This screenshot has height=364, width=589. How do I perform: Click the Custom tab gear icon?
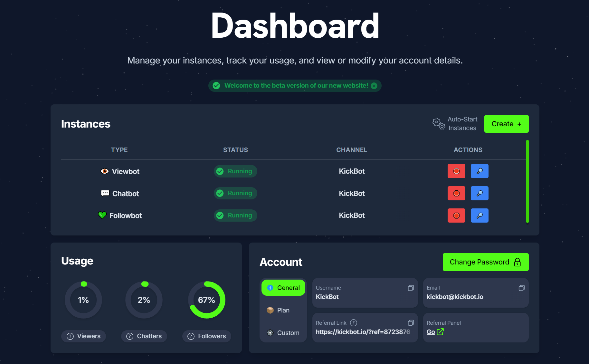(x=270, y=333)
